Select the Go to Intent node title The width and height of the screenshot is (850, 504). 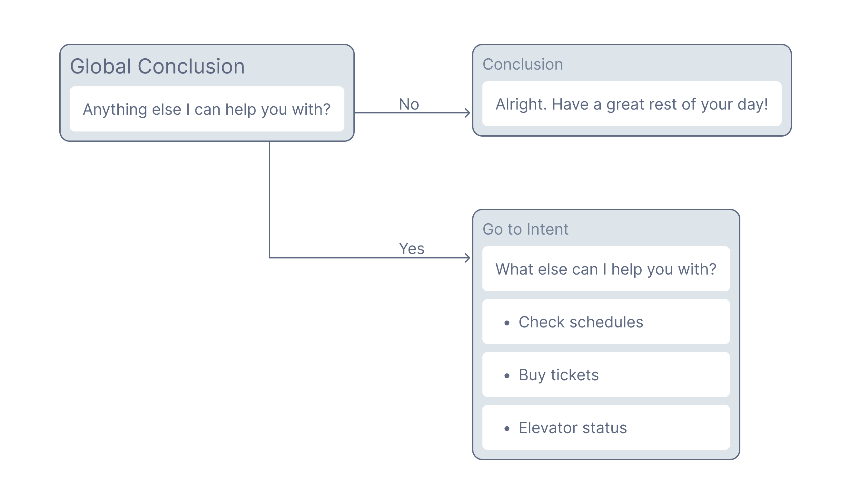[x=525, y=229]
